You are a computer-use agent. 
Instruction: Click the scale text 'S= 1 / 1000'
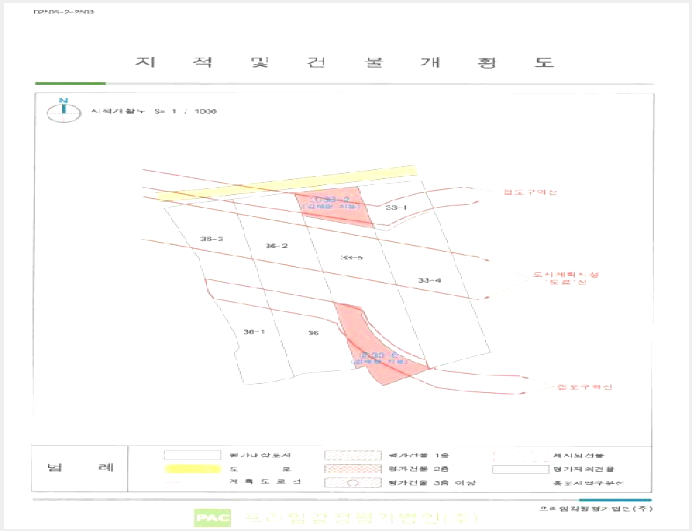click(x=185, y=111)
